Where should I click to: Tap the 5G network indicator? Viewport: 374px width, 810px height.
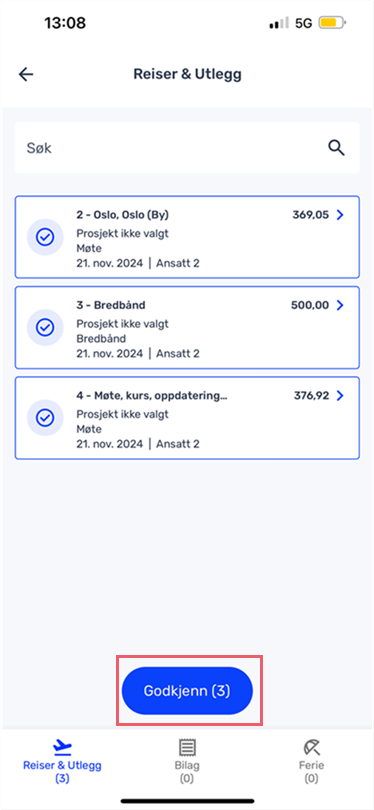(x=304, y=23)
